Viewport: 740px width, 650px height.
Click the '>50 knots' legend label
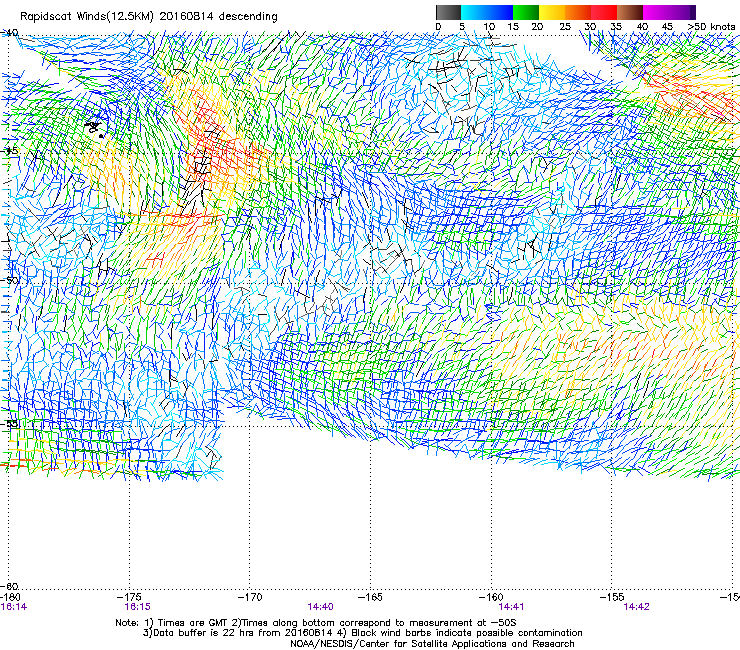(x=711, y=27)
